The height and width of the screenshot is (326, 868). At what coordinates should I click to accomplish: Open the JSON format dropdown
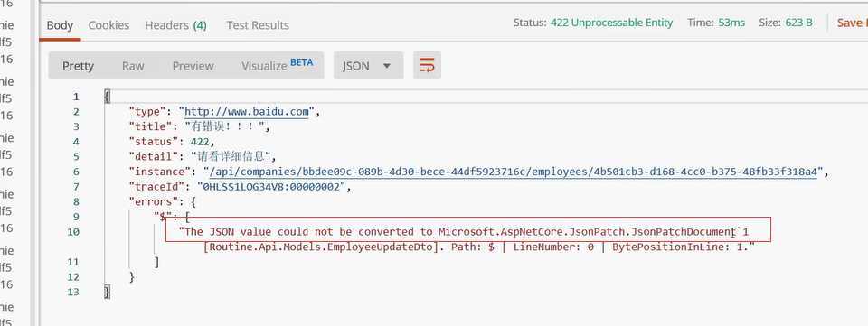[368, 66]
